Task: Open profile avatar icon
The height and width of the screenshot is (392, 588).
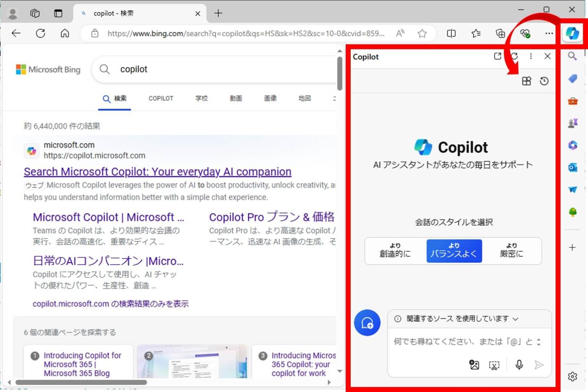Action: point(13,13)
